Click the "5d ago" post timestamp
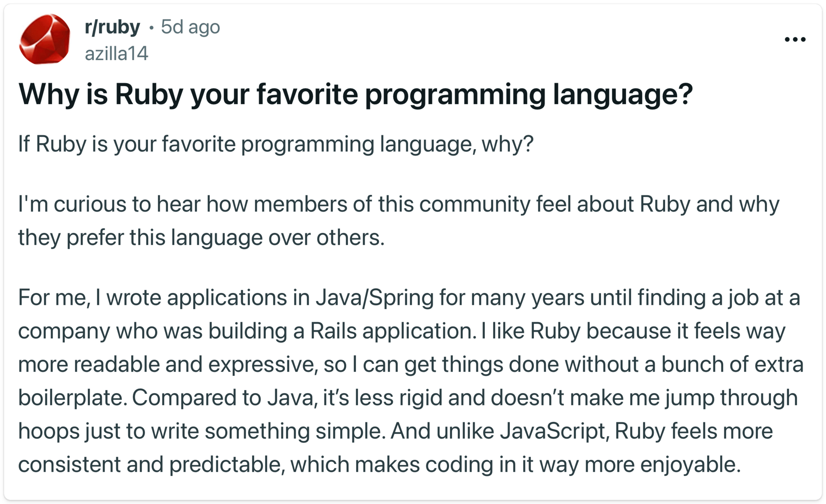The image size is (826, 504). tap(190, 27)
